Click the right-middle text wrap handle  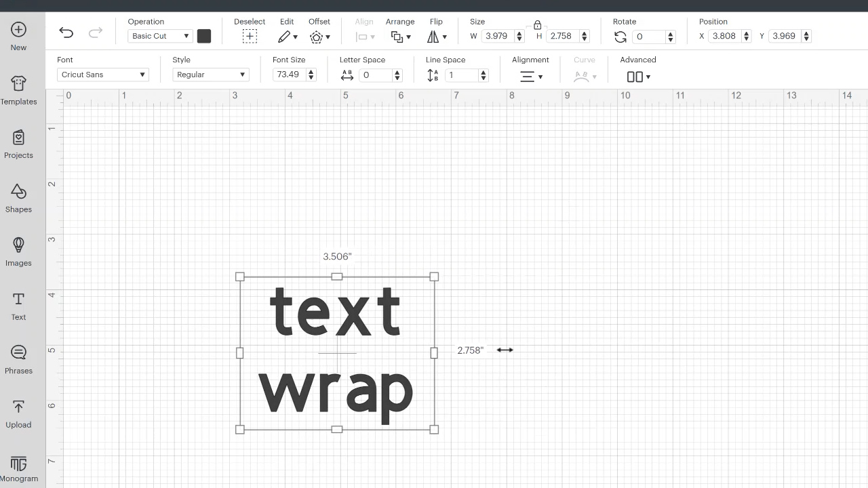point(434,352)
